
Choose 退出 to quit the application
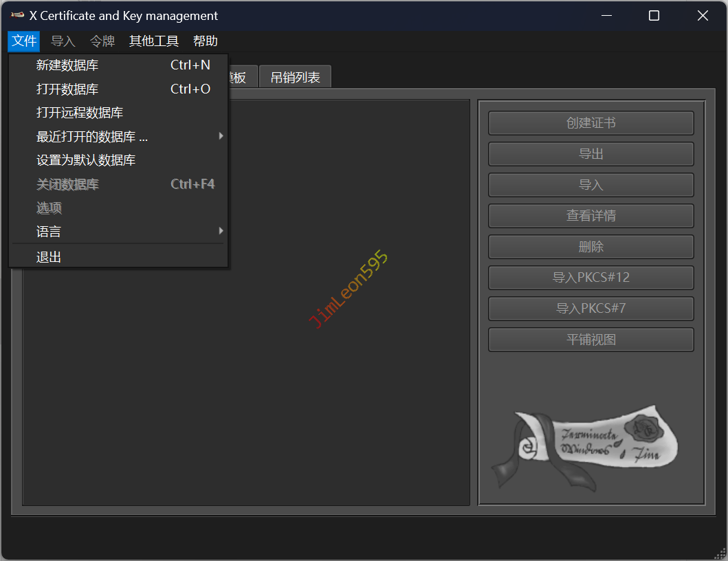coord(49,257)
